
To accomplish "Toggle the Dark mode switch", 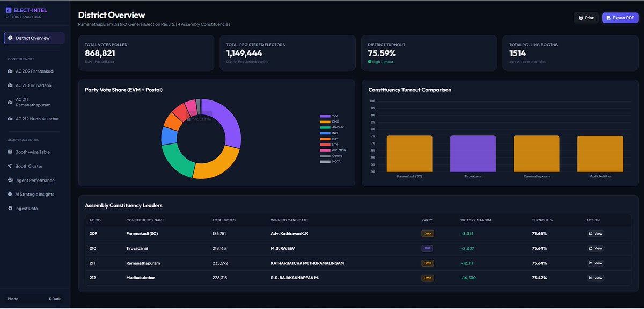I will coord(54,298).
